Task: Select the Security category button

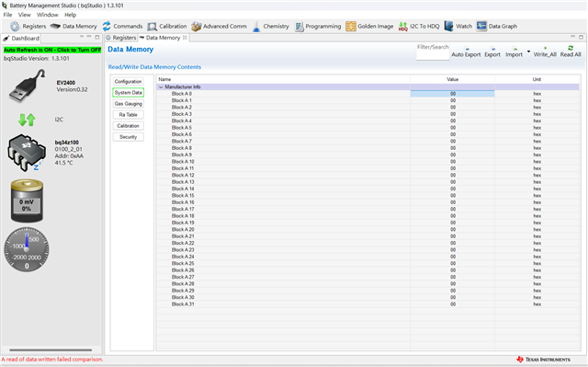Action: (x=129, y=137)
